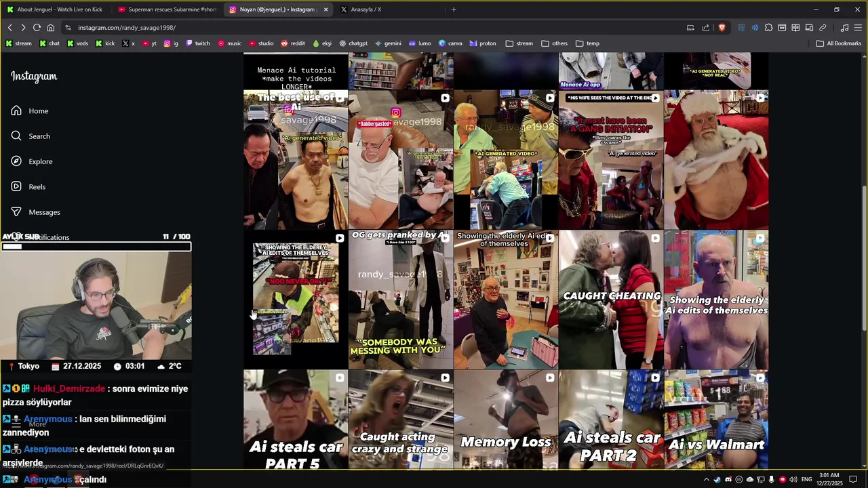Expand the temp bookmarks folder
The image size is (868, 488).
[587, 43]
